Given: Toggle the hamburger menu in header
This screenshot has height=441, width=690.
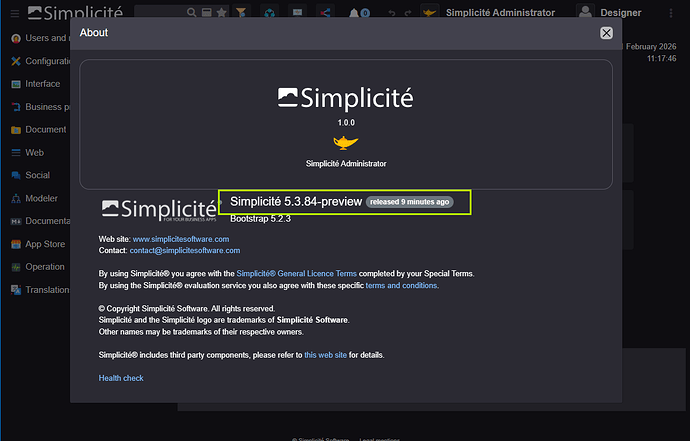Looking at the screenshot, I should pos(13,13).
